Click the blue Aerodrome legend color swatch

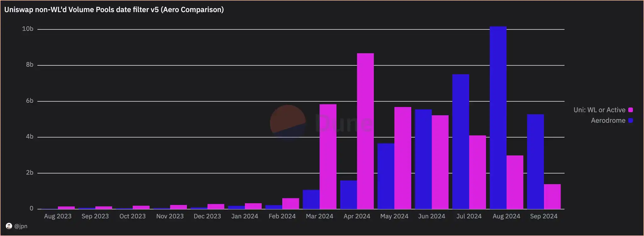click(630, 121)
